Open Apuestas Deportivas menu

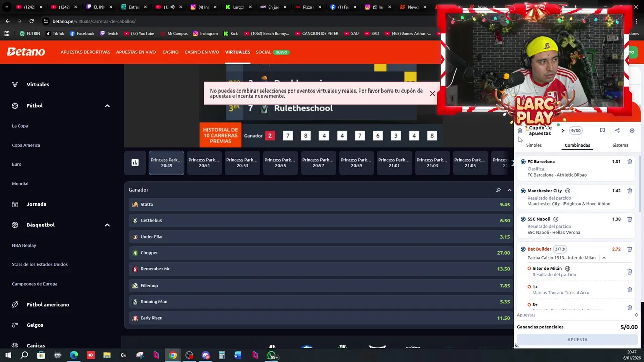86,52
